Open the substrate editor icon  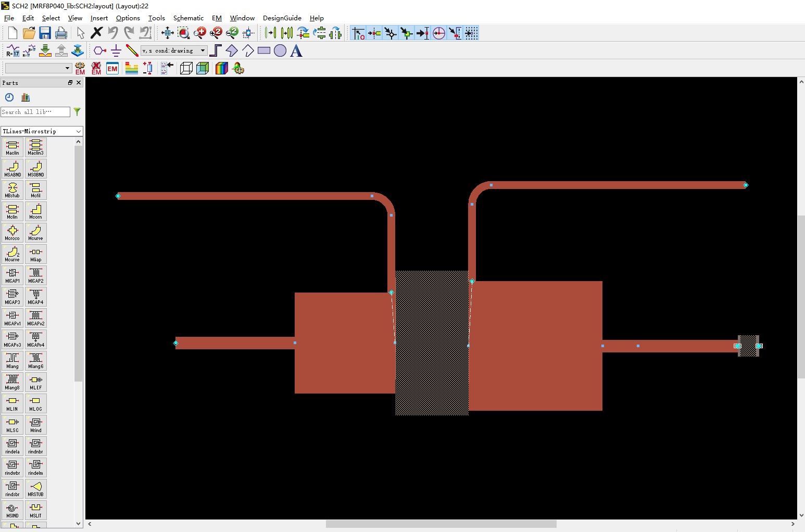[x=132, y=68]
